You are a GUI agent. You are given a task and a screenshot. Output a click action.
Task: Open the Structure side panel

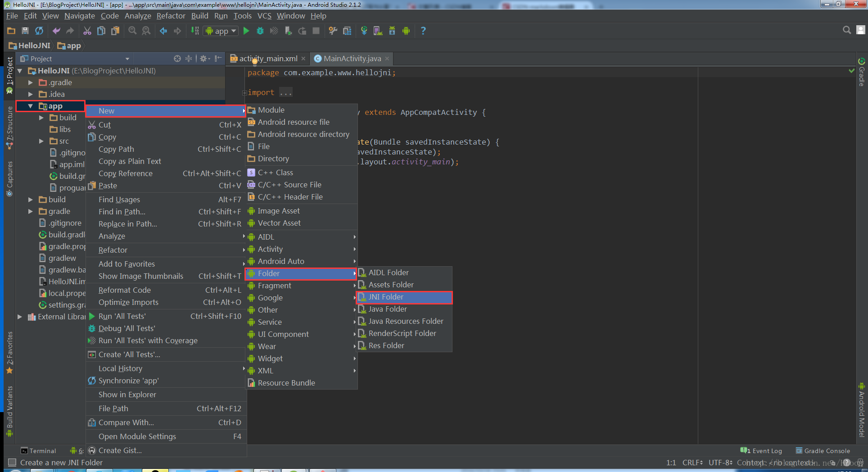coord(9,128)
